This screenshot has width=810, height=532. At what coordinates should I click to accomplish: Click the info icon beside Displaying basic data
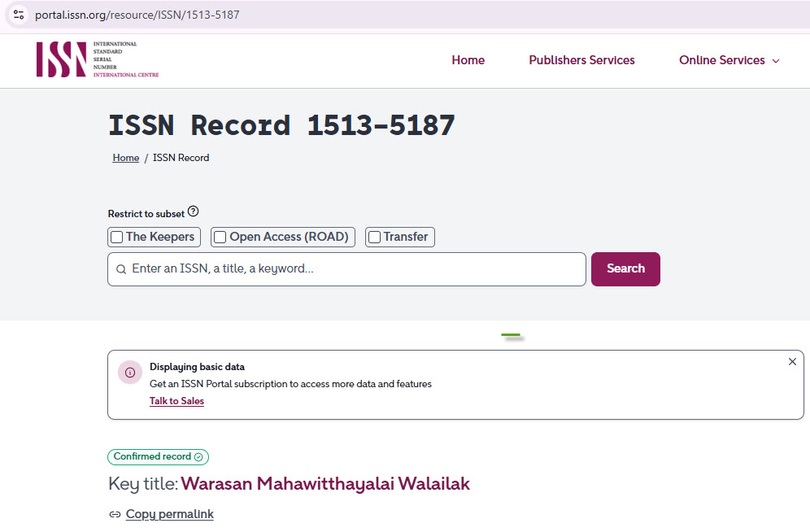[130, 373]
